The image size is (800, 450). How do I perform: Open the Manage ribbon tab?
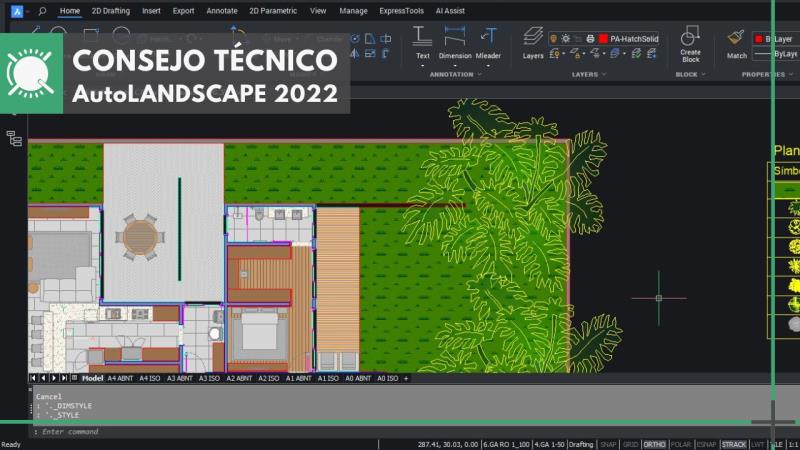[x=353, y=11]
